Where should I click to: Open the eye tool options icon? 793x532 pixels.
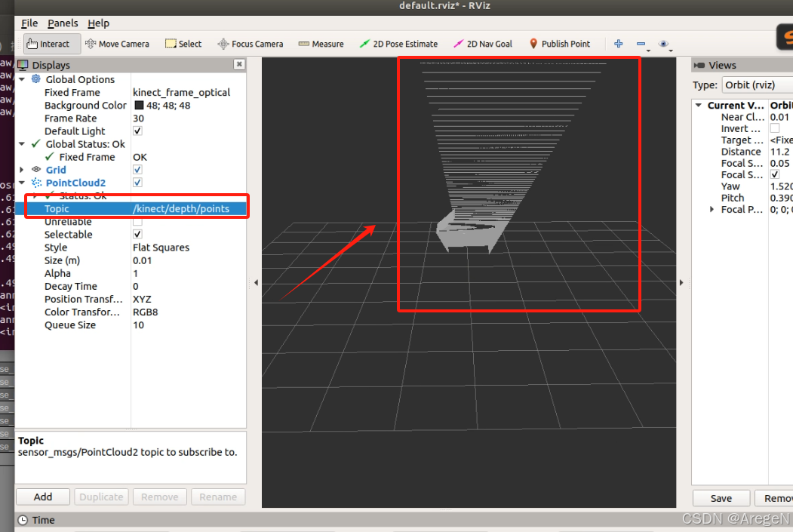point(663,44)
